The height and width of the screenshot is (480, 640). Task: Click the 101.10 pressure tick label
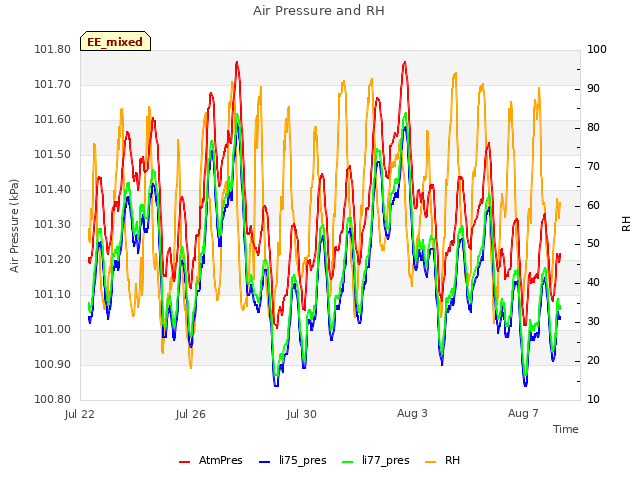(53, 295)
